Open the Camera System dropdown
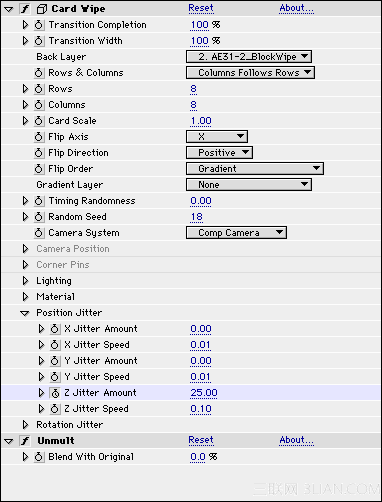Viewport: 382px width, 502px height. (x=236, y=233)
